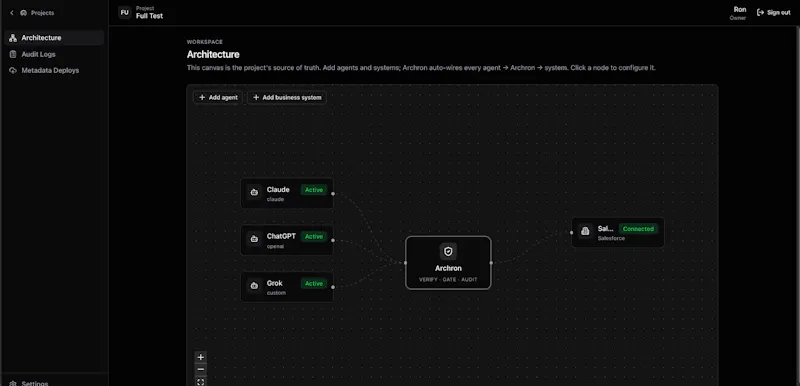Click the Audit Logs sidebar icon

(13, 54)
